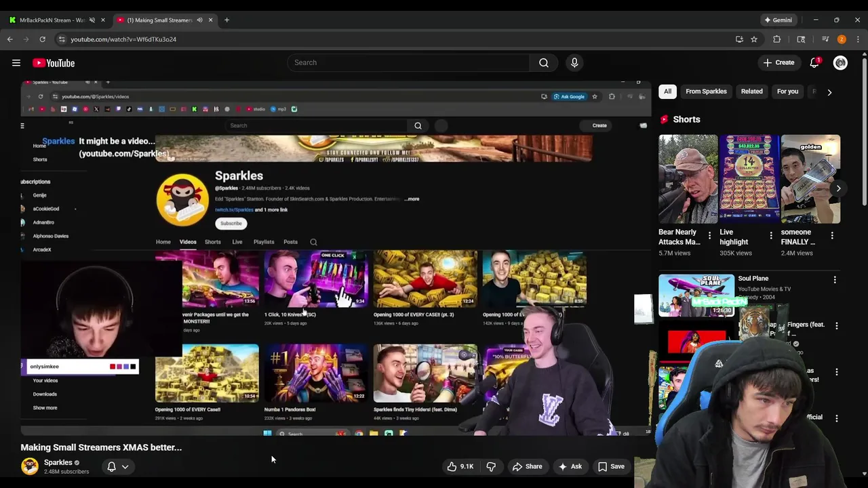Close the MrBackPackN Stream tab

(x=103, y=20)
